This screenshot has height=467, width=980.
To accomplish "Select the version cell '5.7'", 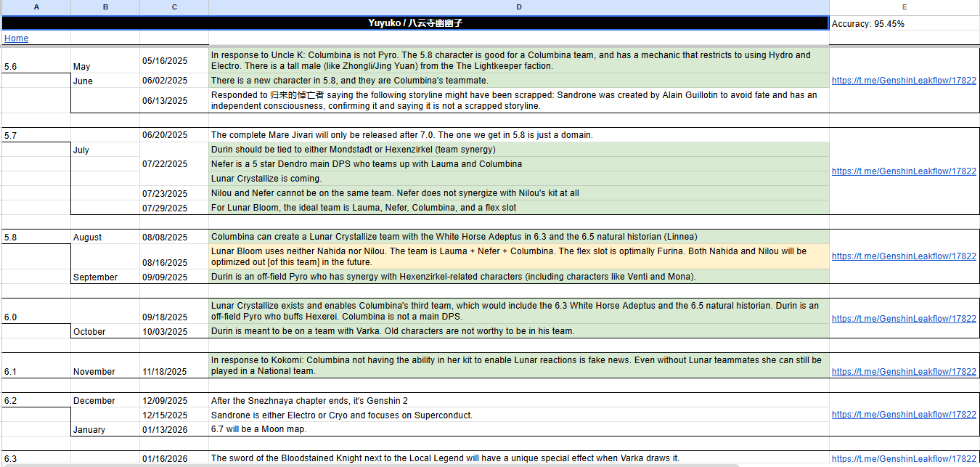I will (36, 135).
